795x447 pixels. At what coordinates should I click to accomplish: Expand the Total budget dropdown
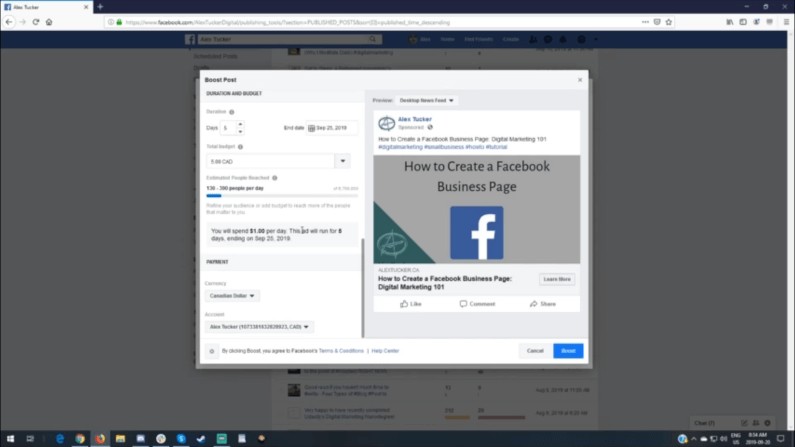click(x=343, y=161)
